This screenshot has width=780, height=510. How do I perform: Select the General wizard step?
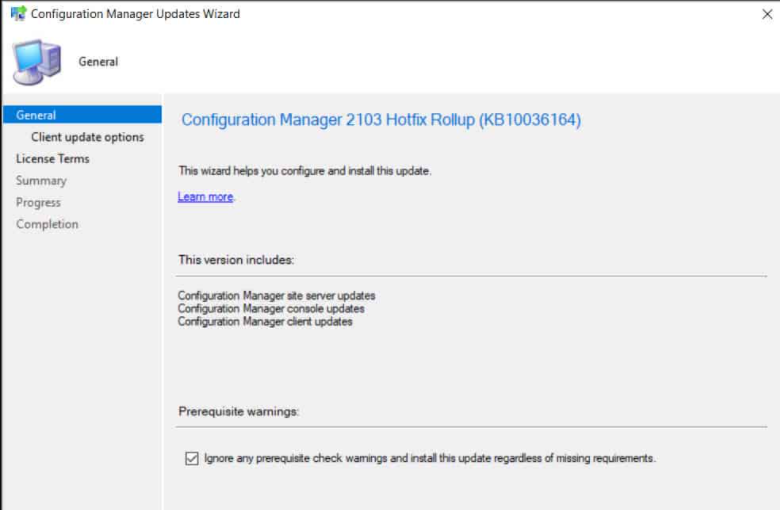click(82, 115)
